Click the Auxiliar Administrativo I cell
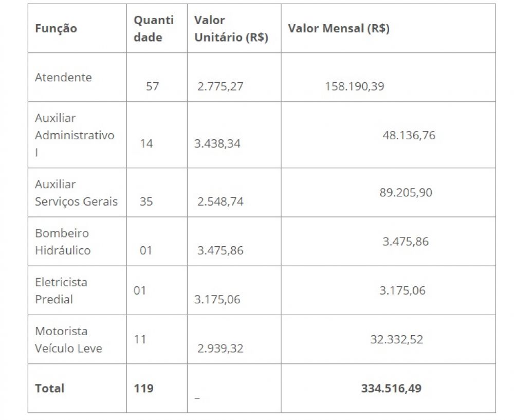The width and height of the screenshot is (514, 420). click(74, 135)
